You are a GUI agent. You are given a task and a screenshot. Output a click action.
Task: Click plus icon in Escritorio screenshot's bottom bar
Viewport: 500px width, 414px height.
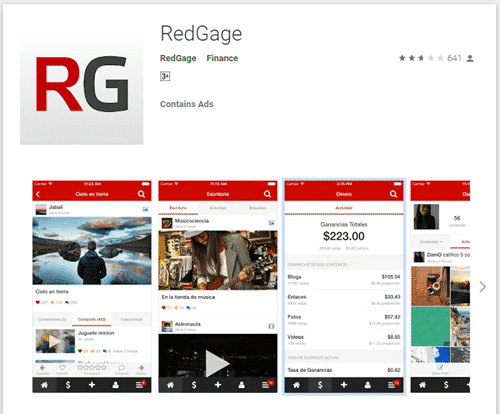click(218, 385)
